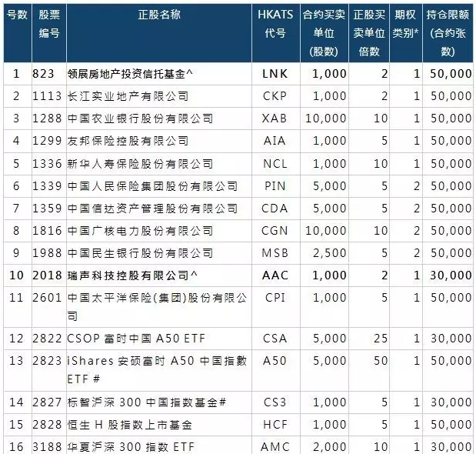
Task: Click stock number '1339'
Action: [47, 186]
